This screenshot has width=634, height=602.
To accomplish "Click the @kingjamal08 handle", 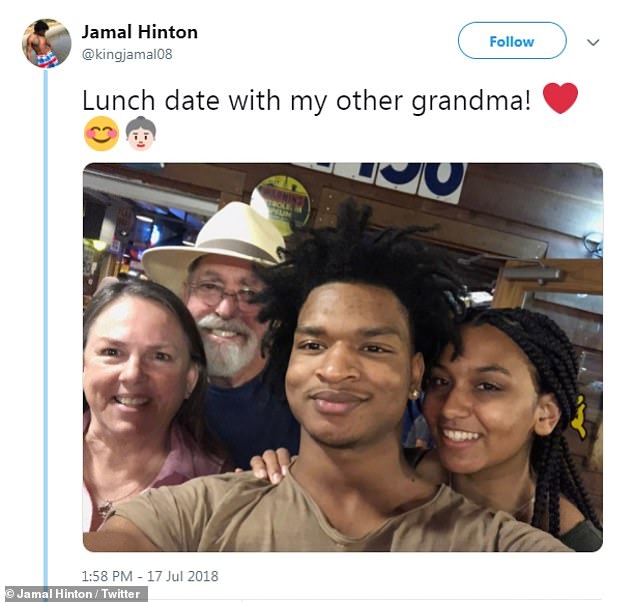I will pyautogui.click(x=127, y=54).
